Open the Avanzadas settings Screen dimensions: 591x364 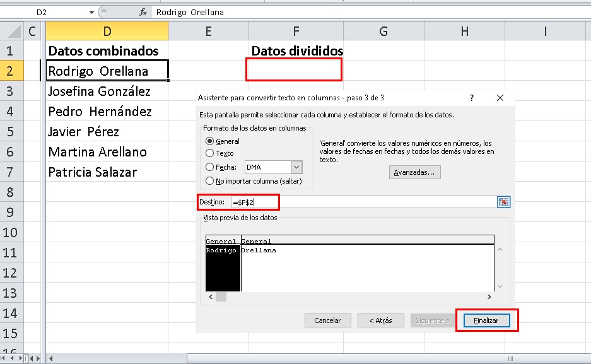click(x=414, y=172)
